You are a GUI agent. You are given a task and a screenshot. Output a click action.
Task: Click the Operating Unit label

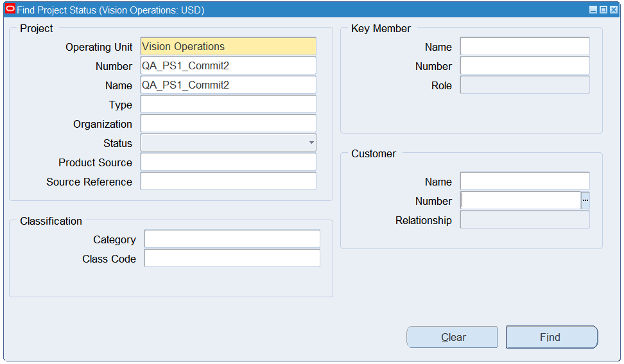[99, 47]
